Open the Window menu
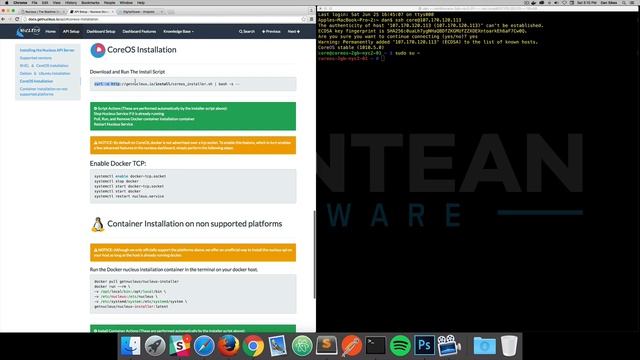The width and height of the screenshot is (640, 360). [126, 2]
